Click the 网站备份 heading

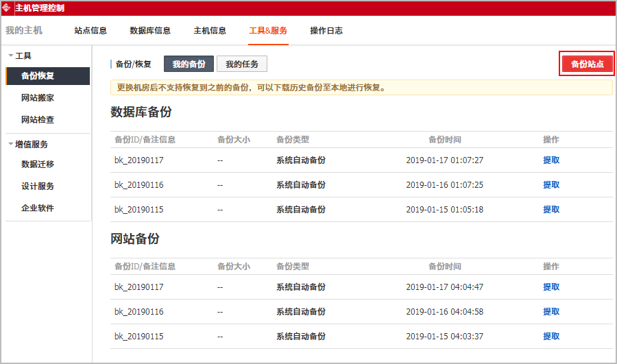tap(135, 239)
